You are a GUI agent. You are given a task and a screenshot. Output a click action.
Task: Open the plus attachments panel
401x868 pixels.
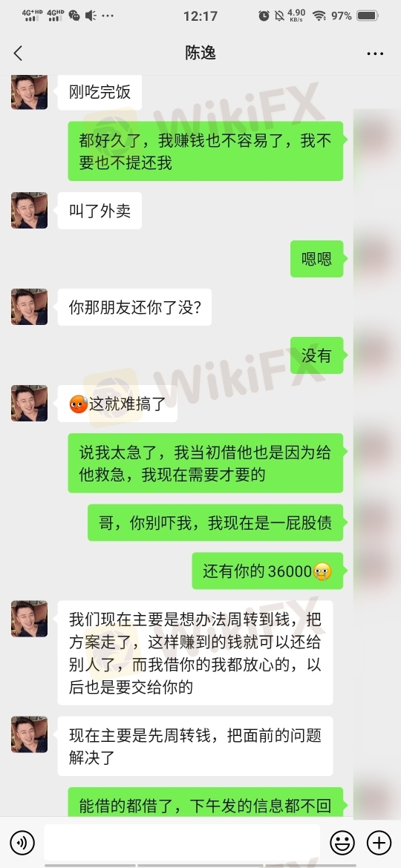379,843
